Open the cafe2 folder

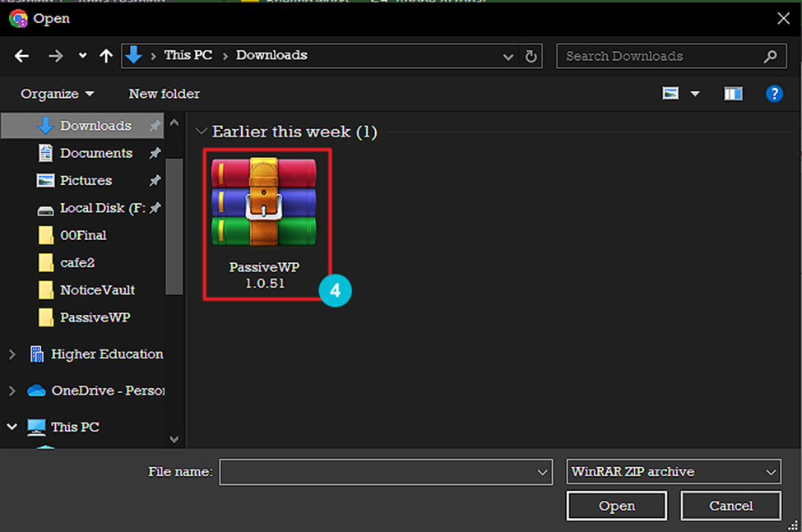[x=76, y=263]
